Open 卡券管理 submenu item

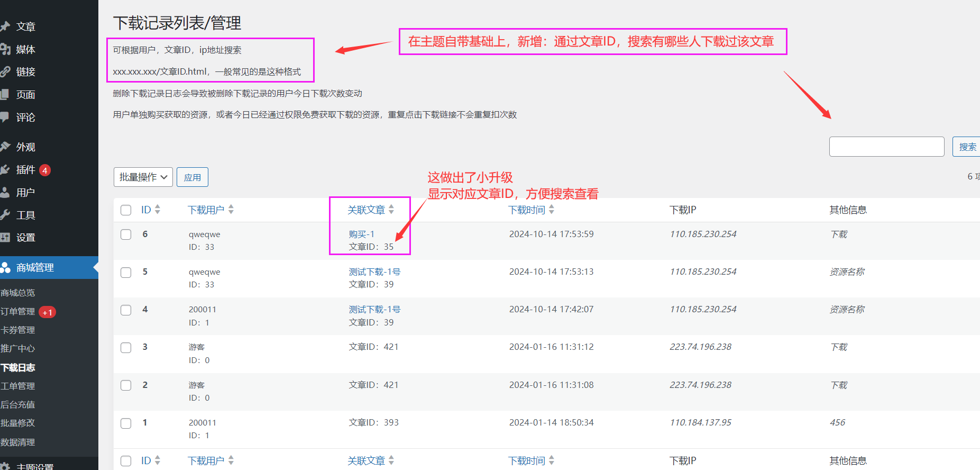click(x=18, y=330)
